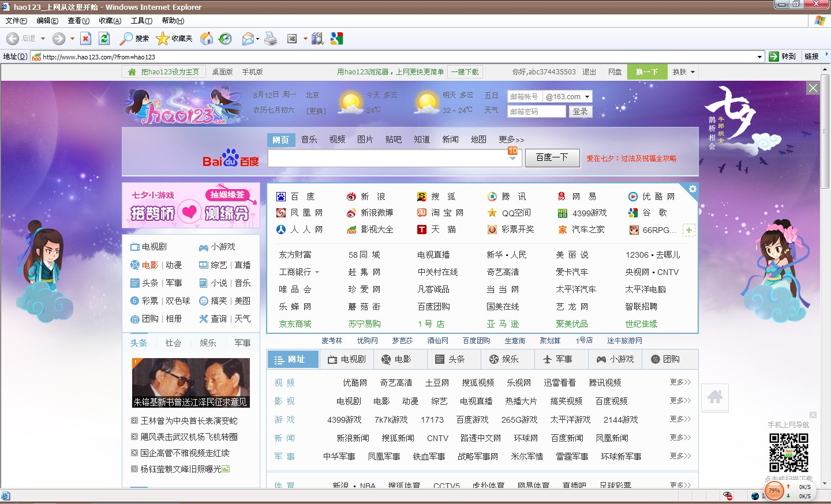Open the IE Search toolbar button
The image size is (831, 504).
[134, 39]
